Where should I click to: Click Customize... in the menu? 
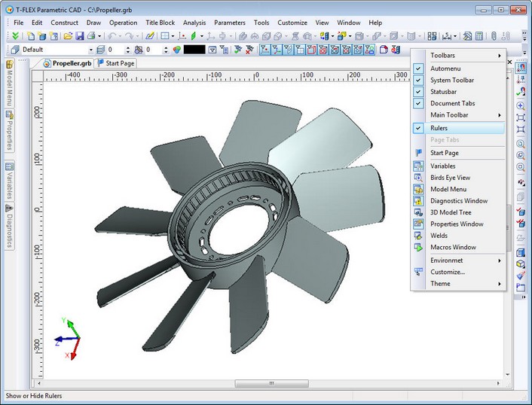click(448, 272)
